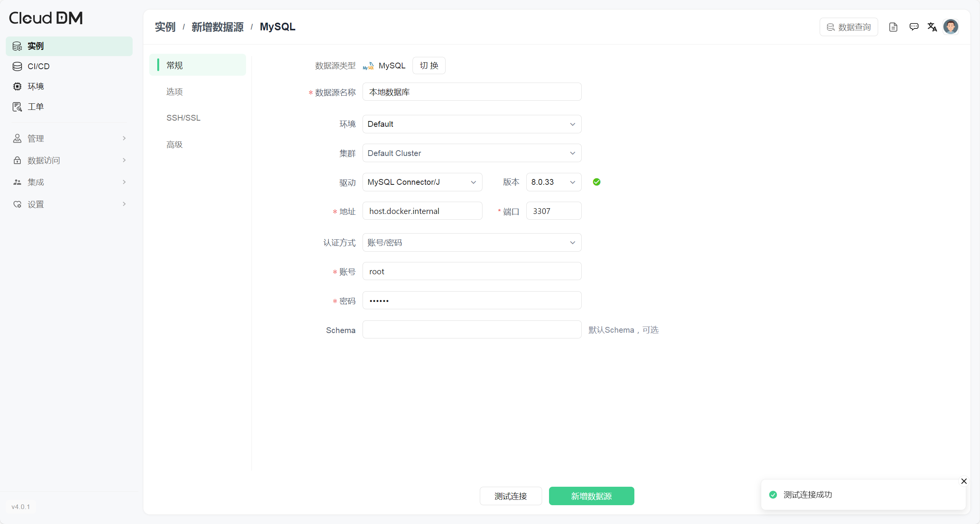Open the 高级 tab
The image size is (980, 524).
(198, 145)
